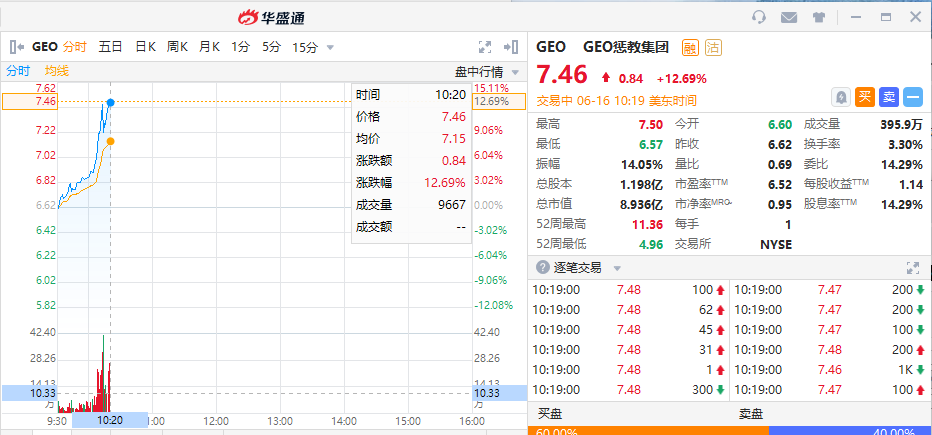Expand the 逐笔交易 panel fullscreen
This screenshot has width=932, height=435.
coord(913,267)
